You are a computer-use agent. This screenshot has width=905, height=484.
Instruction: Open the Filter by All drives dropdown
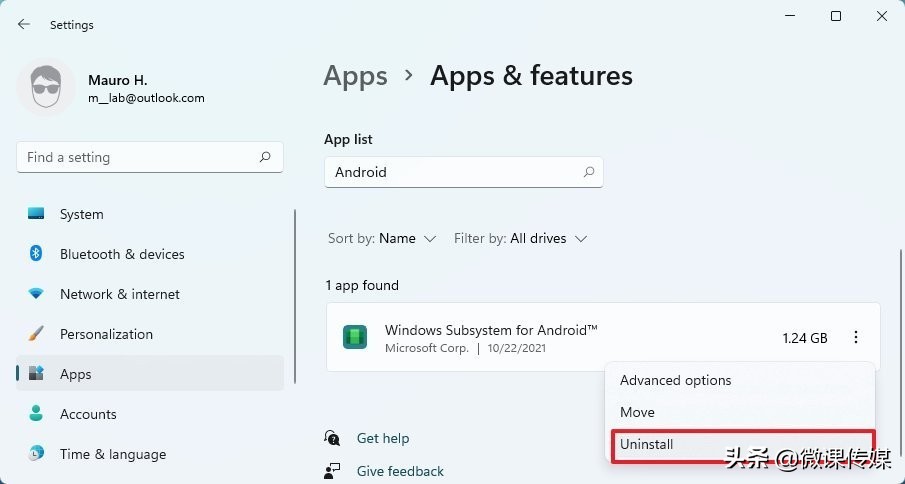pyautogui.click(x=521, y=238)
